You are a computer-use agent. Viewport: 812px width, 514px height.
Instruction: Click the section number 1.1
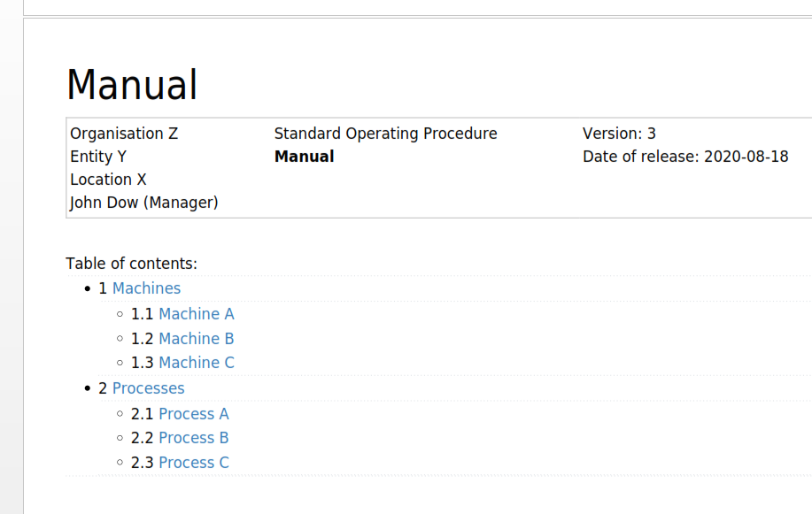142,314
